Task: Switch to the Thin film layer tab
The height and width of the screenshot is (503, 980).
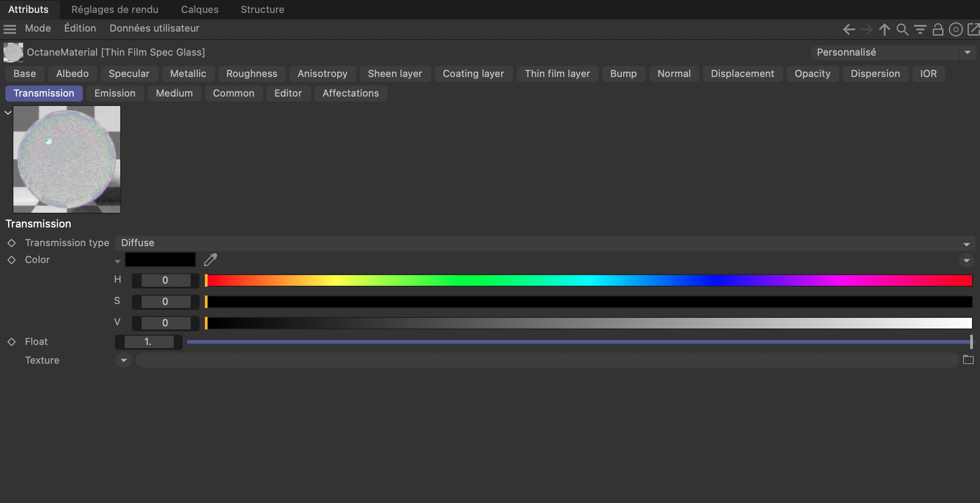Action: (557, 74)
